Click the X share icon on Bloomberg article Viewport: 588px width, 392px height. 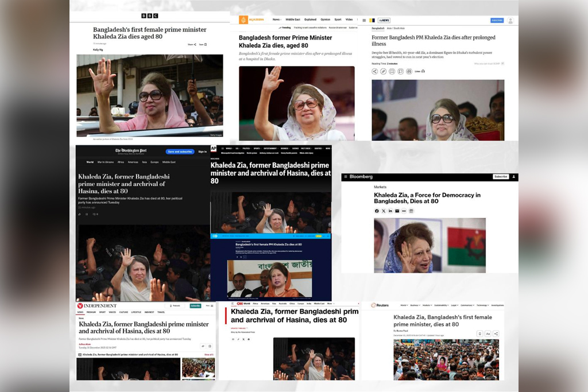(384, 211)
